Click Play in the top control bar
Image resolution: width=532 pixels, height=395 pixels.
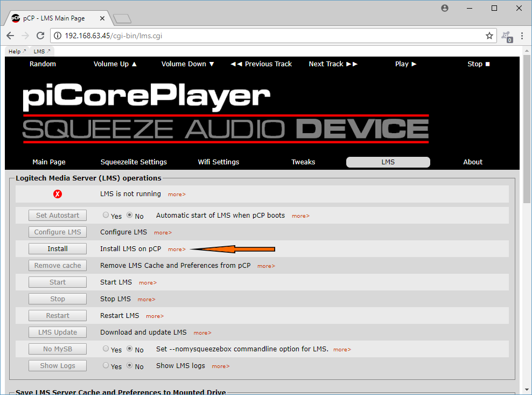(x=405, y=64)
